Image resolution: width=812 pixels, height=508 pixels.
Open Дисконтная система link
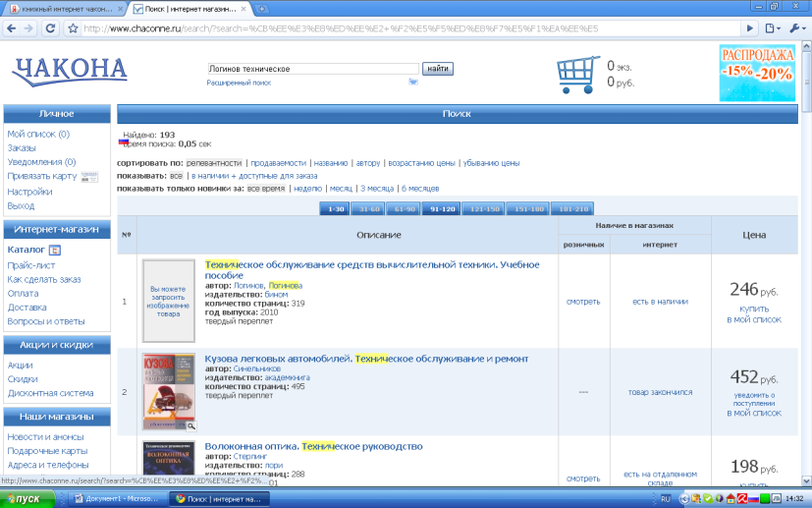point(51,393)
